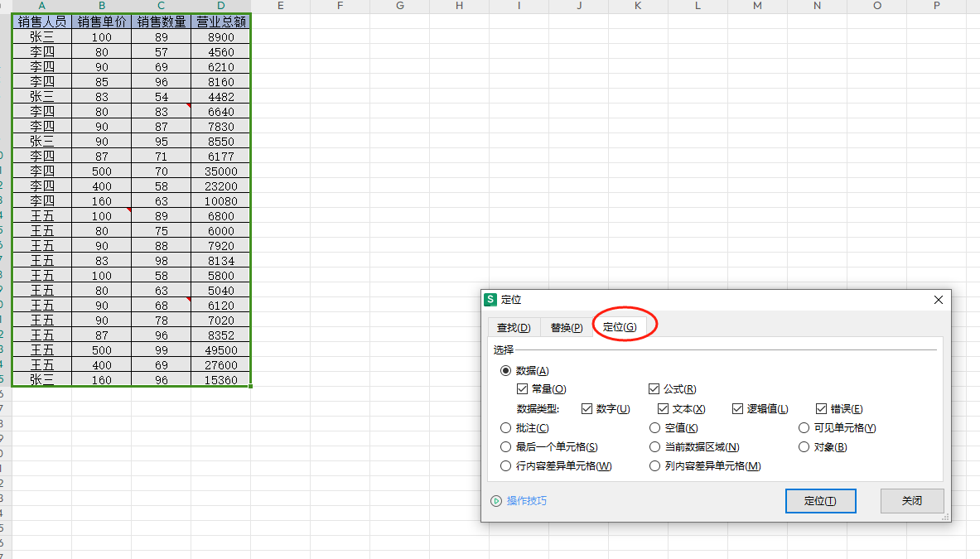The image size is (980, 559).
Task: Click the cell containing 35000
Action: pyautogui.click(x=220, y=171)
